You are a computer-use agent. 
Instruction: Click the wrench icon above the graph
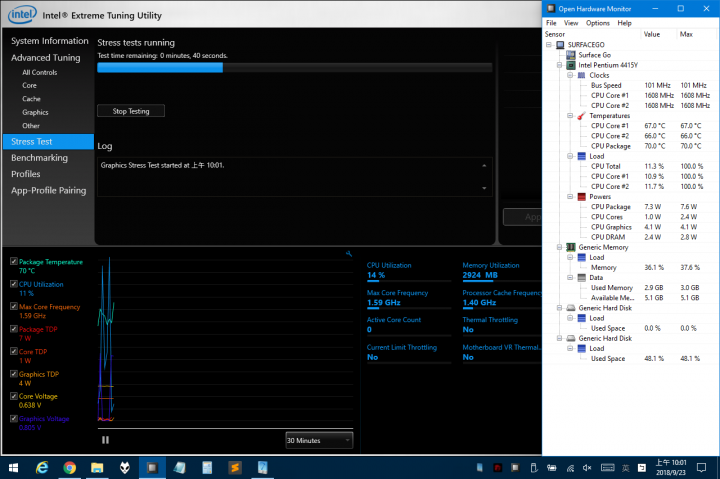coord(349,254)
